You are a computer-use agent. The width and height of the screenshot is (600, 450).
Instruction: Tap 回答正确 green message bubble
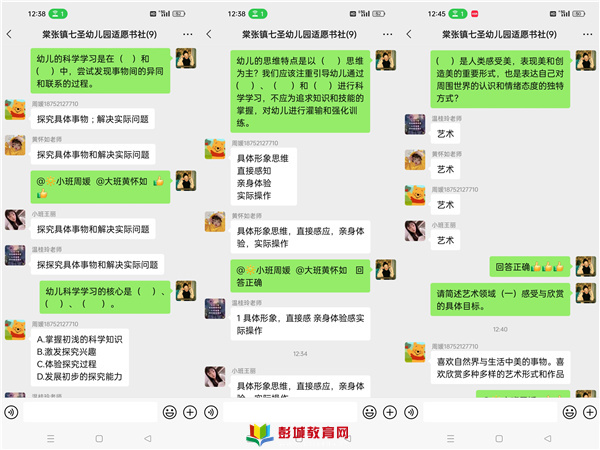point(530,267)
